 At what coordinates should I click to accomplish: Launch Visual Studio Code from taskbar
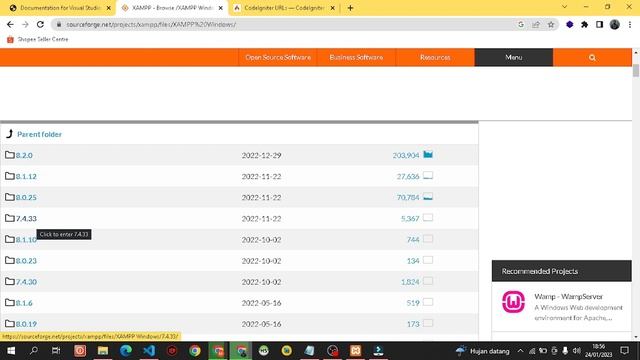pyautogui.click(x=149, y=351)
